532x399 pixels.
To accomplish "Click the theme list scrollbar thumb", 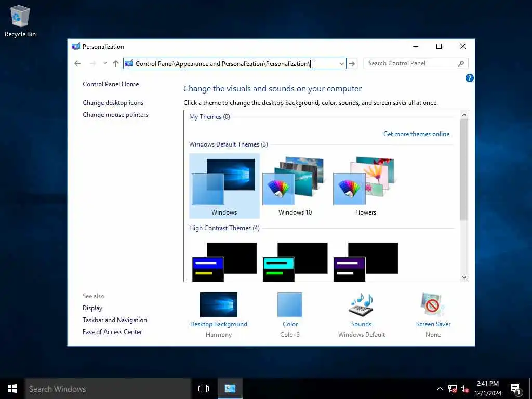I will click(464, 170).
